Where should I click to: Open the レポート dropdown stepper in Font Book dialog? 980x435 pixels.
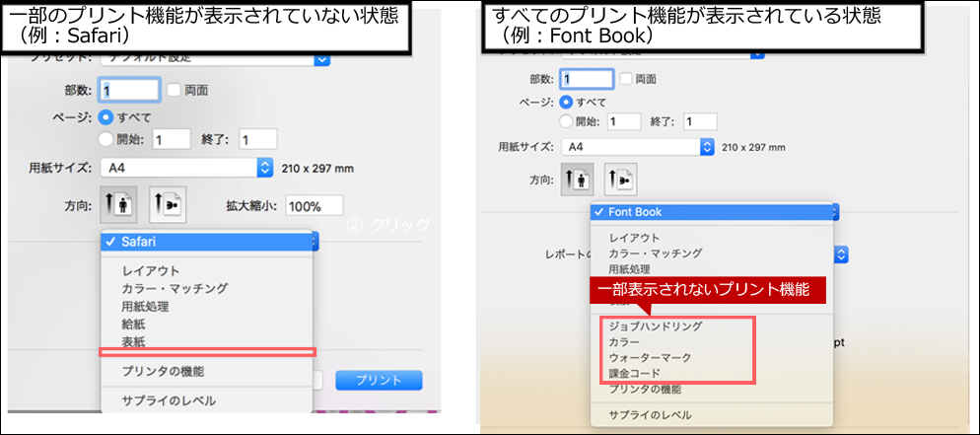click(842, 254)
